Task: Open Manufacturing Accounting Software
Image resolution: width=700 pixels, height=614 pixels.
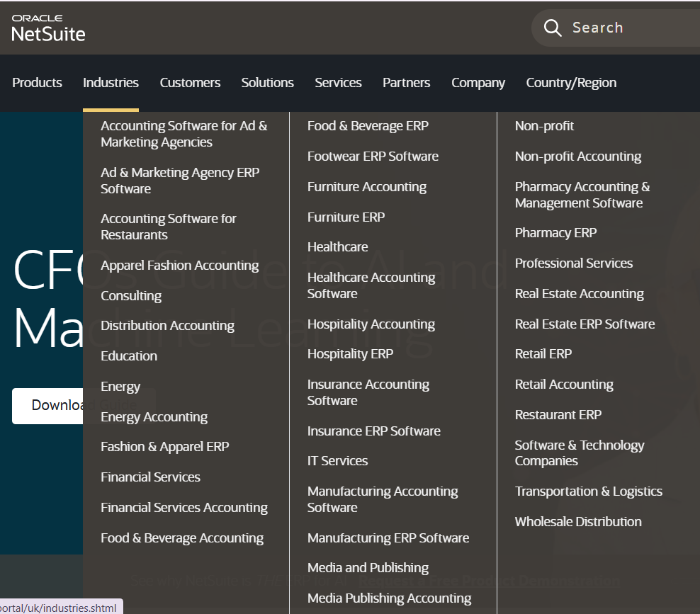Action: 383,499
